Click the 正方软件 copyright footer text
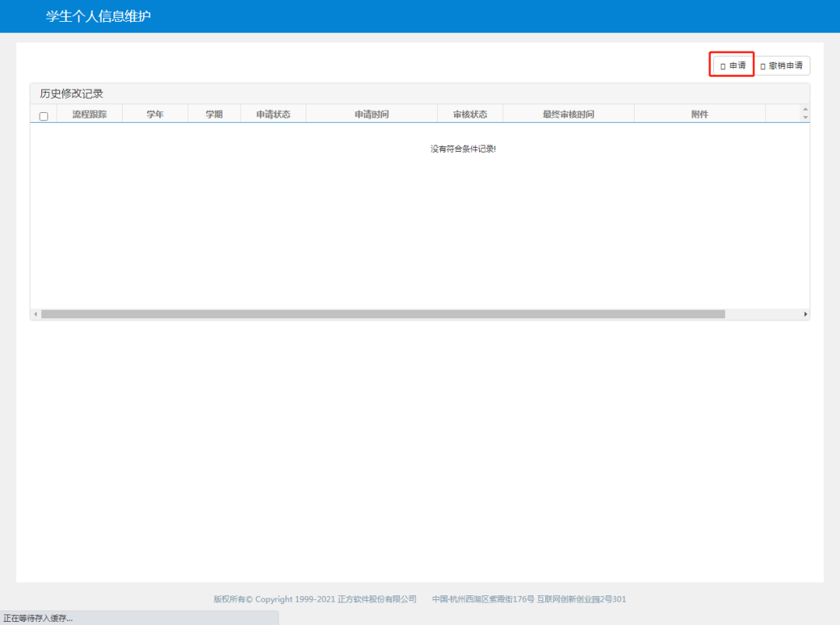Image resolution: width=840 pixels, height=625 pixels. pyautogui.click(x=315, y=599)
